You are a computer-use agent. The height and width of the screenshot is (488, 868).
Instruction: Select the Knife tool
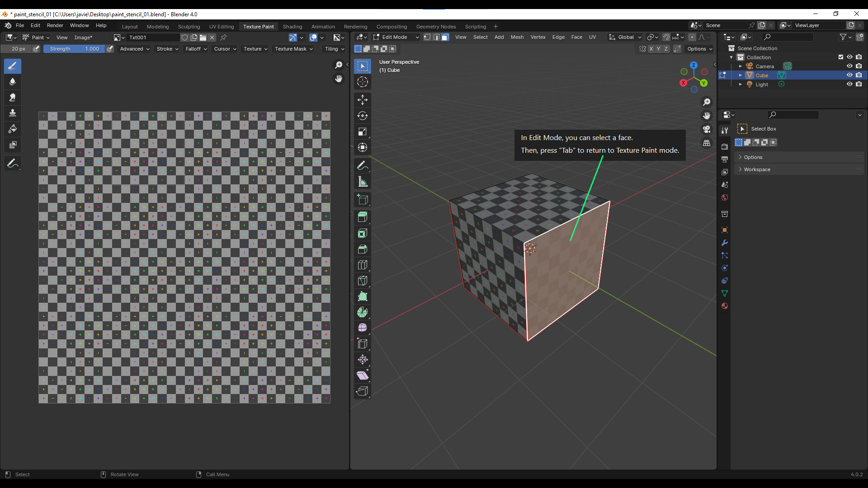(363, 281)
